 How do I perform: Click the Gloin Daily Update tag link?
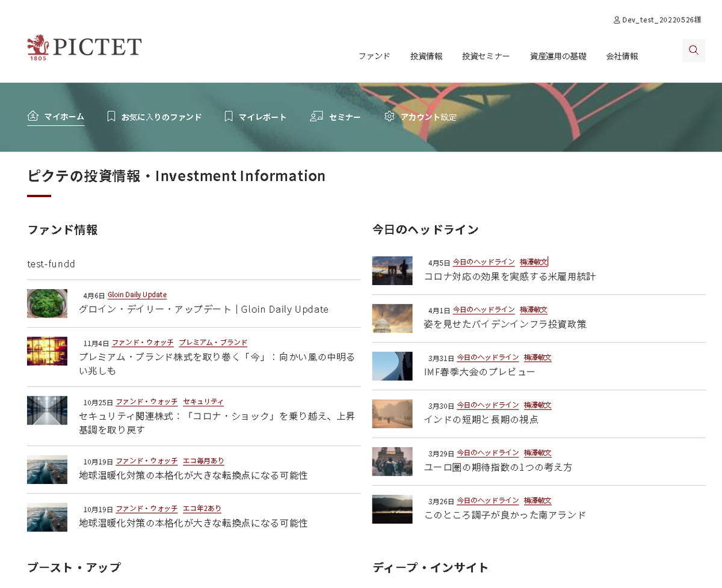(x=137, y=295)
